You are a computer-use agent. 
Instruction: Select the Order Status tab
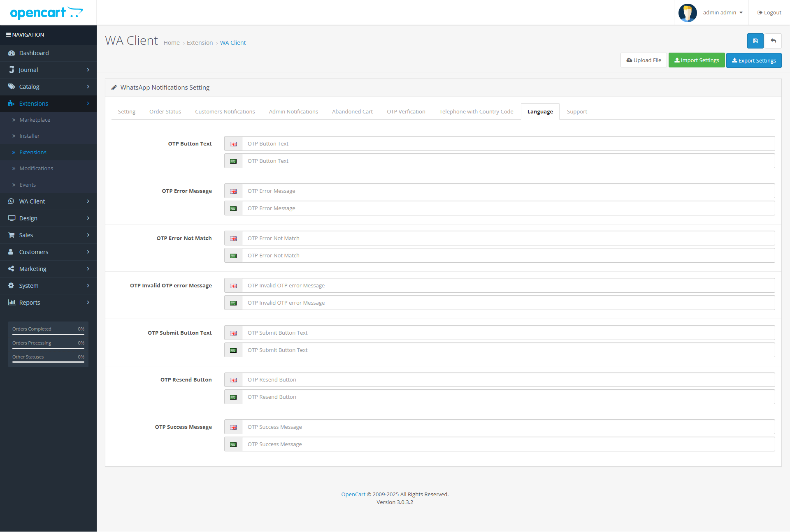[165, 112]
